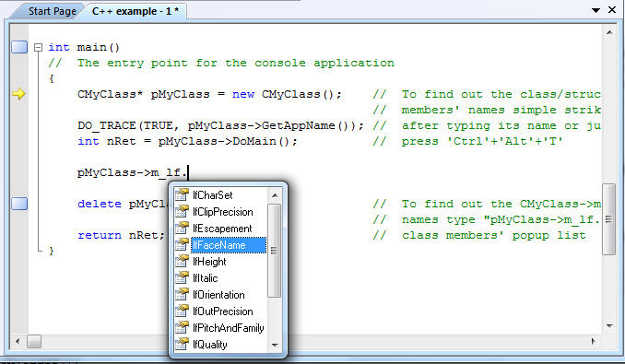625x364 pixels.
Task: Click 'main()' function name
Action: [98, 47]
